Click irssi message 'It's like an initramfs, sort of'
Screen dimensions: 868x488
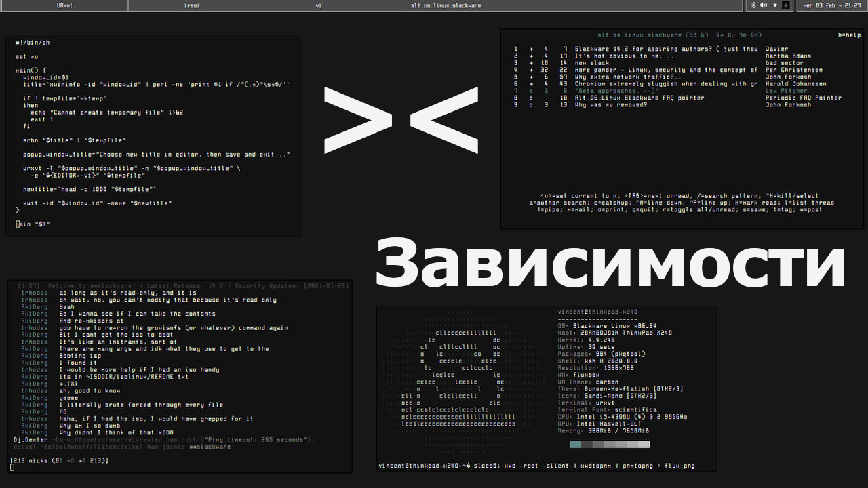(118, 342)
